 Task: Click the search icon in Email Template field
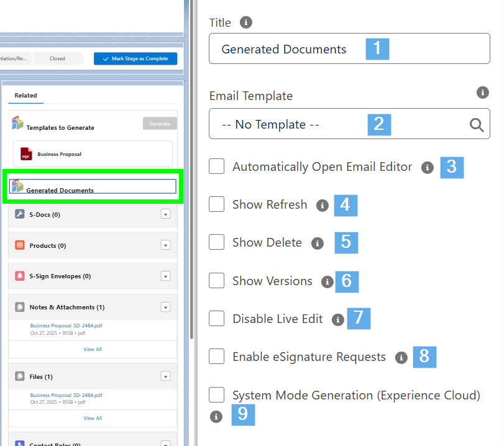click(477, 125)
